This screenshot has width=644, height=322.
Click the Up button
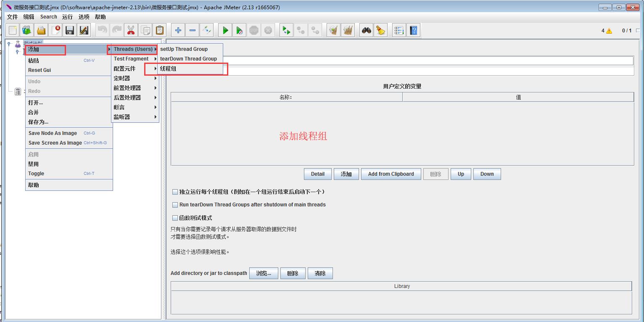tap(461, 174)
